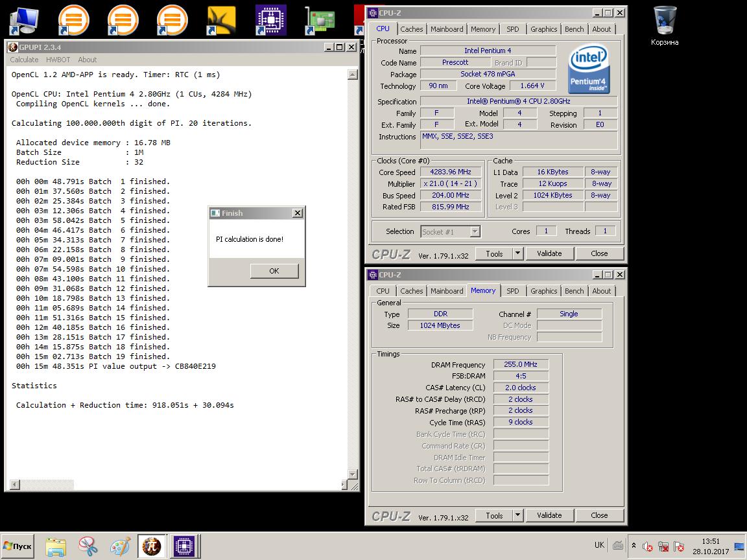Image resolution: width=747 pixels, height=560 pixels.
Task: Click the muted volume tray icon
Action: (647, 546)
